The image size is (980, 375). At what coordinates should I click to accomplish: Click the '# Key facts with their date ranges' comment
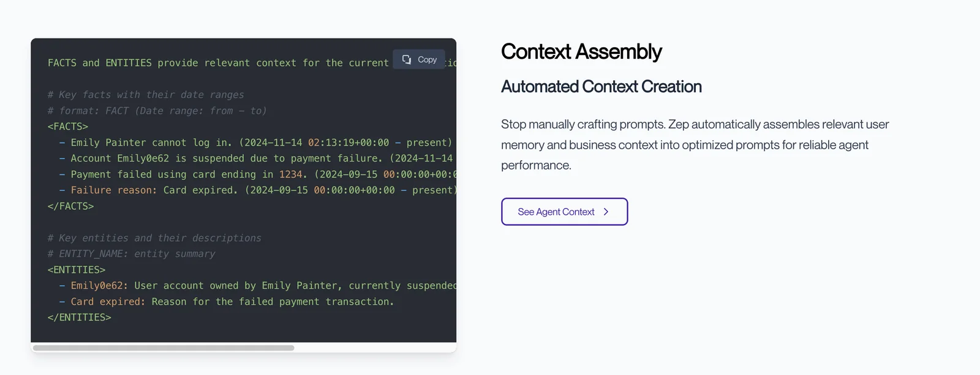pos(146,95)
